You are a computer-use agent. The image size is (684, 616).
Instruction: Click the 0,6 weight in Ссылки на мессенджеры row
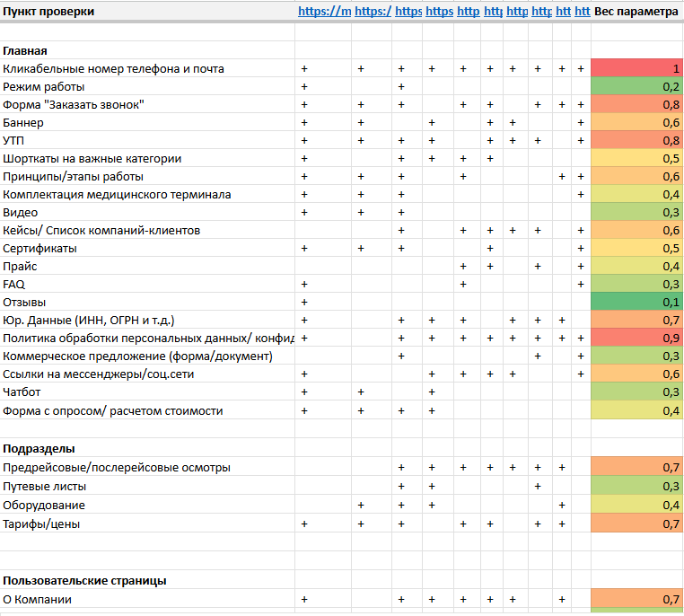[637, 374]
